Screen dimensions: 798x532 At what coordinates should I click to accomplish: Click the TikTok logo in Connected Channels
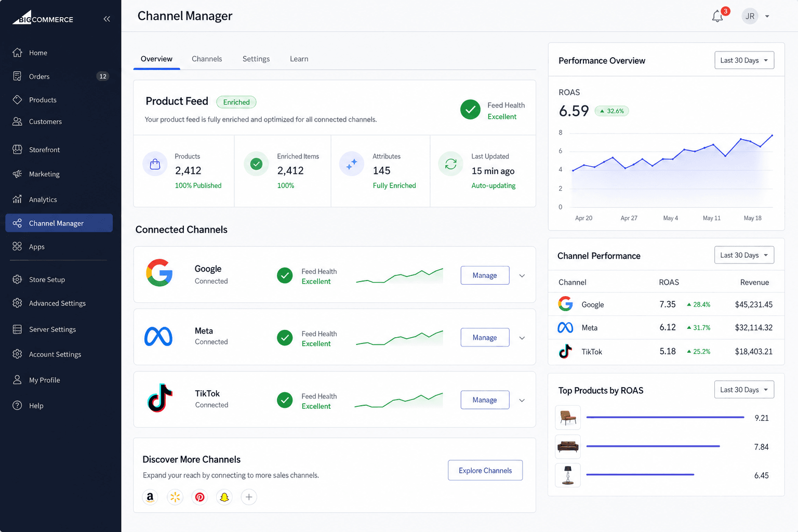point(160,398)
